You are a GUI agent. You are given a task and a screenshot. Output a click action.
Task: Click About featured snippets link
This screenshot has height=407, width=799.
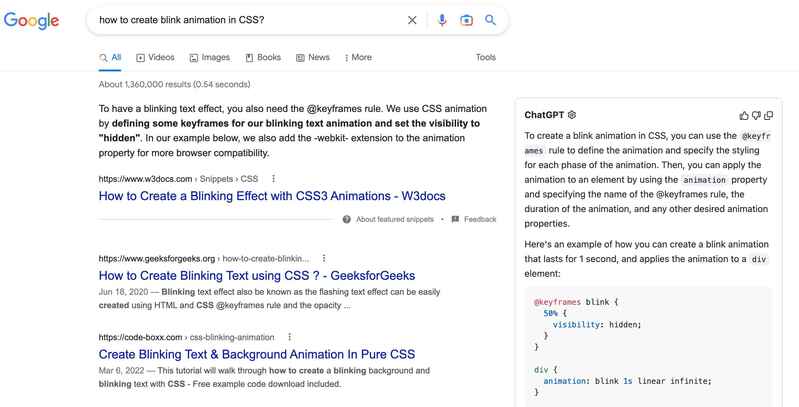pos(395,220)
